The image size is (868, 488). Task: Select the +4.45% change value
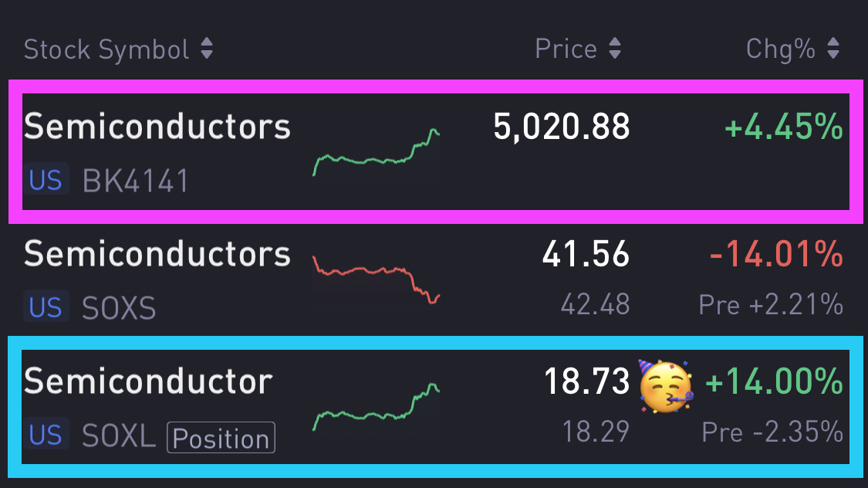tap(784, 127)
